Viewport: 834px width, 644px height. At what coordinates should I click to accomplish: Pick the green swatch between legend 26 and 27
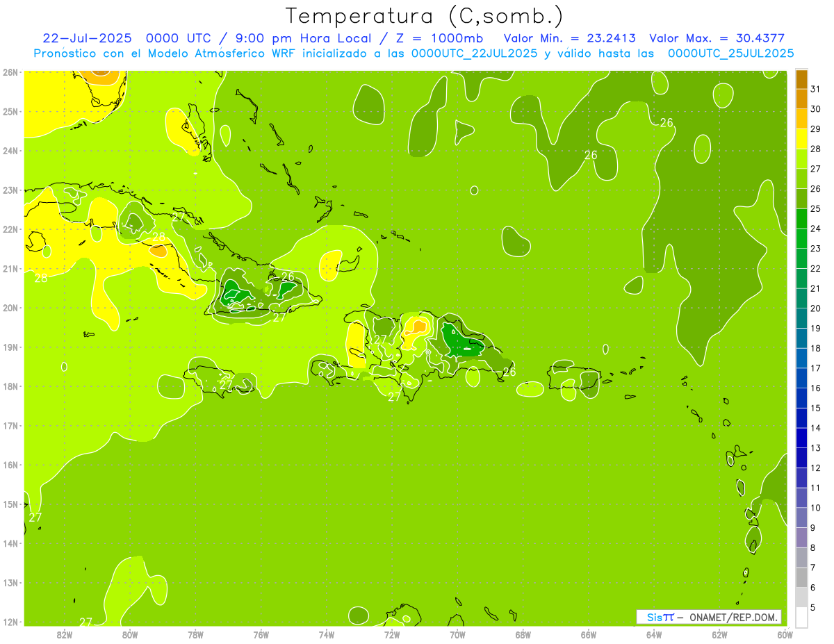click(801, 179)
